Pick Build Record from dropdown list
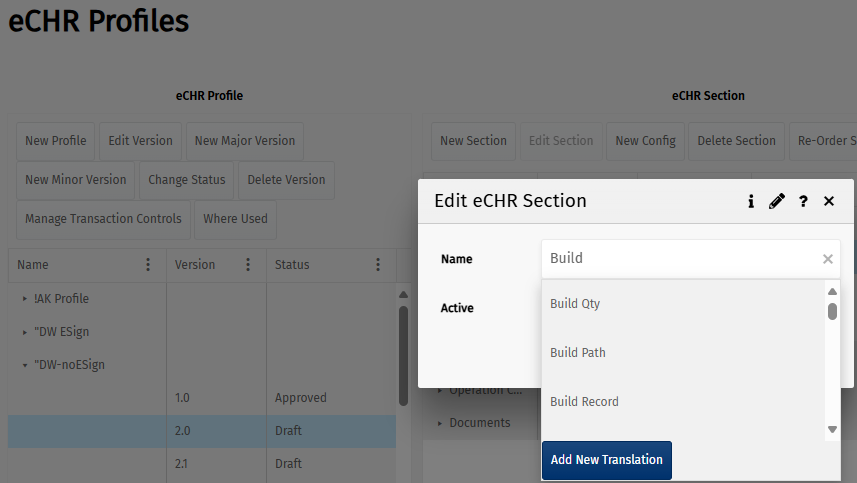The width and height of the screenshot is (857, 483). (x=584, y=402)
